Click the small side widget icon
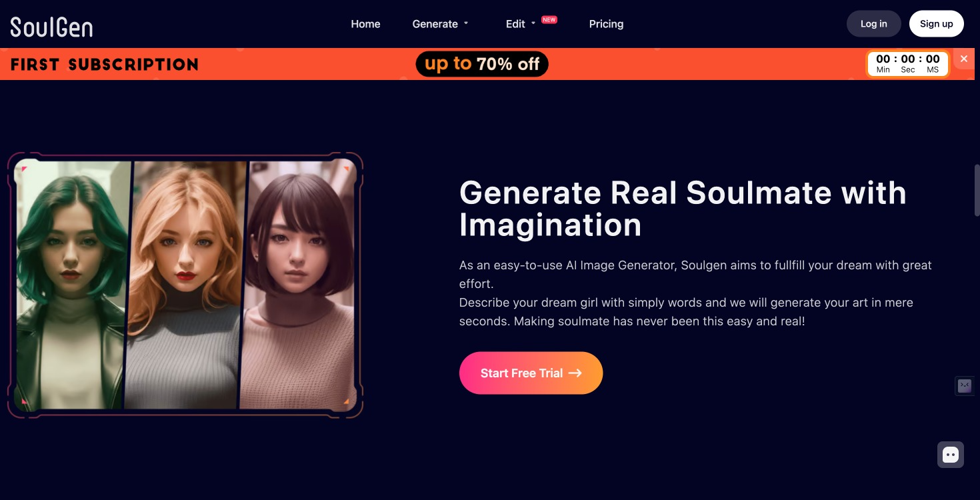Screen dimensions: 980x500 [965, 385]
